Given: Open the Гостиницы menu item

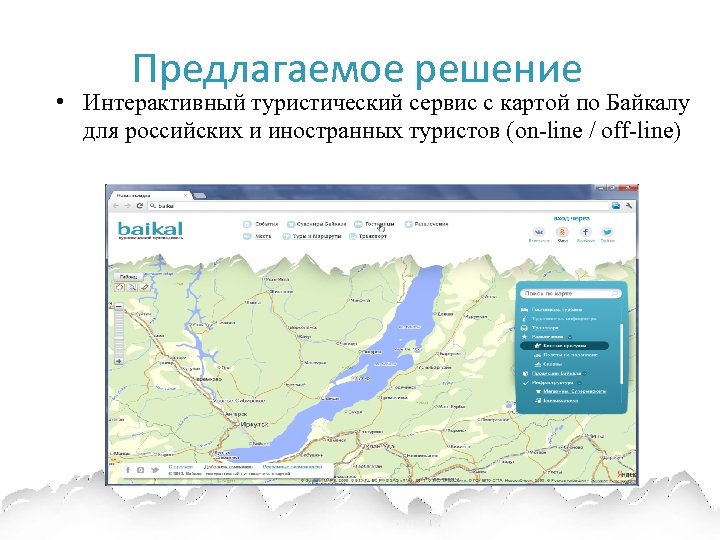Looking at the screenshot, I should tap(380, 224).
